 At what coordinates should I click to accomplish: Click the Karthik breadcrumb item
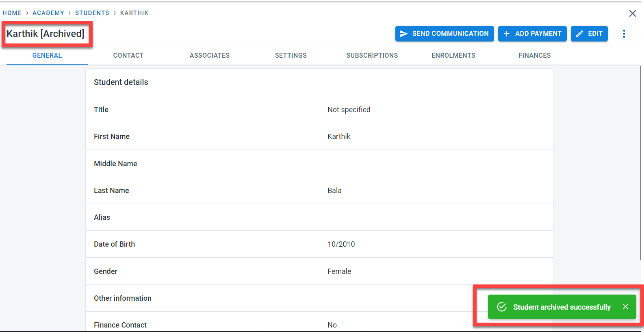[134, 13]
